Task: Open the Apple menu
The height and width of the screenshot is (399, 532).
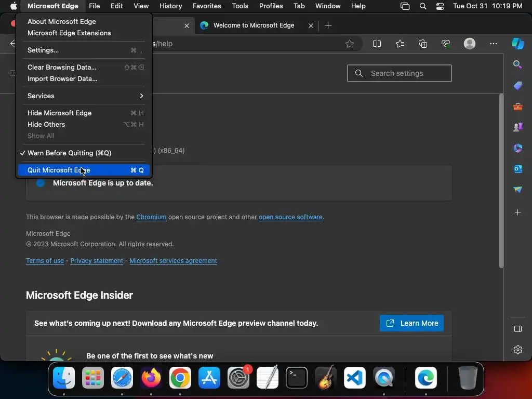Action: coord(14,6)
